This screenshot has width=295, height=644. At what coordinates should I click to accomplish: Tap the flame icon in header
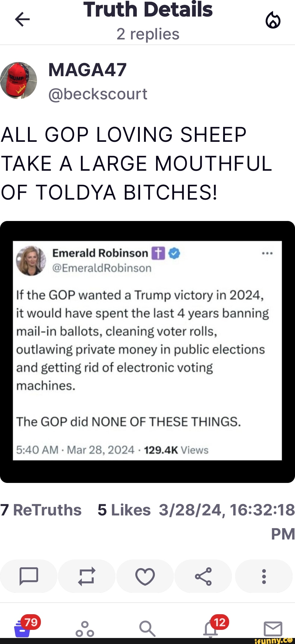pyautogui.click(x=273, y=20)
